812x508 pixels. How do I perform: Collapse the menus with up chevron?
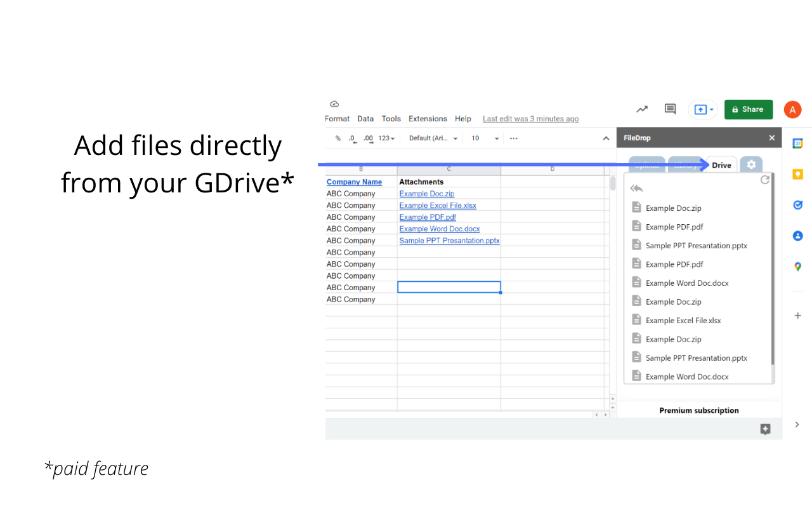pos(606,138)
